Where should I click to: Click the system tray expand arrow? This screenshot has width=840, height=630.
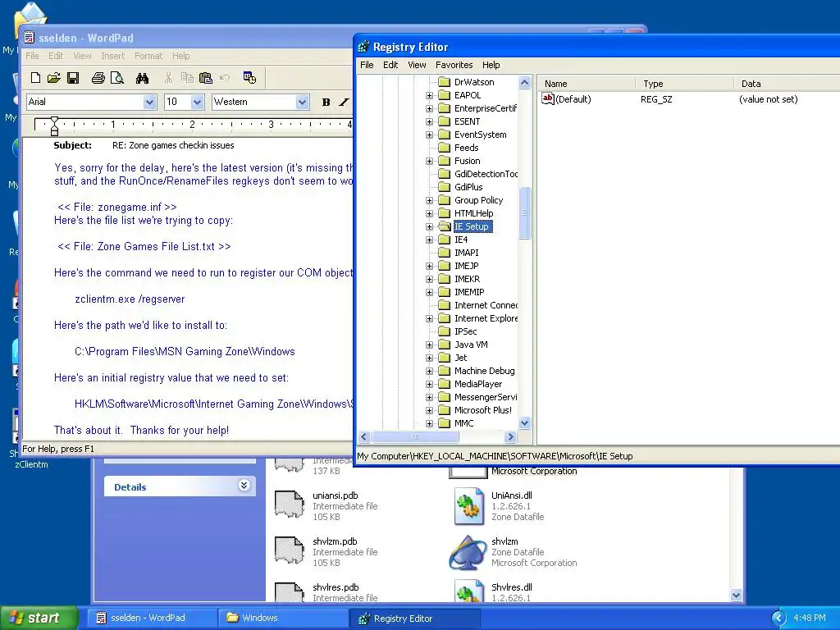coord(779,619)
